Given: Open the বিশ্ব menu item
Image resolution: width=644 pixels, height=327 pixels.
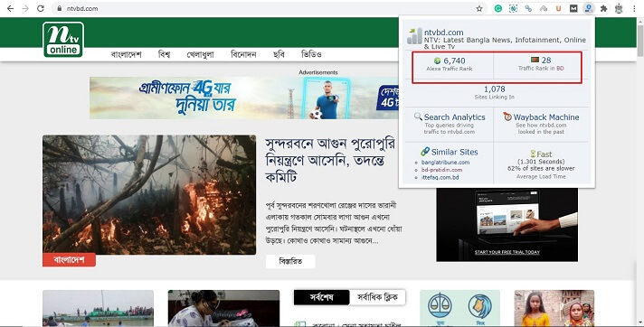Looking at the screenshot, I should [164, 54].
